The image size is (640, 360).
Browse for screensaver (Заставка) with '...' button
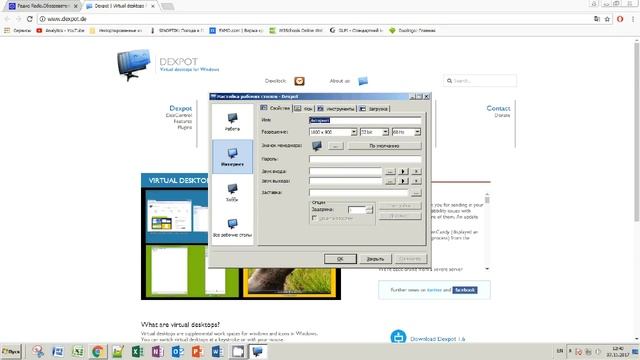tap(416, 192)
